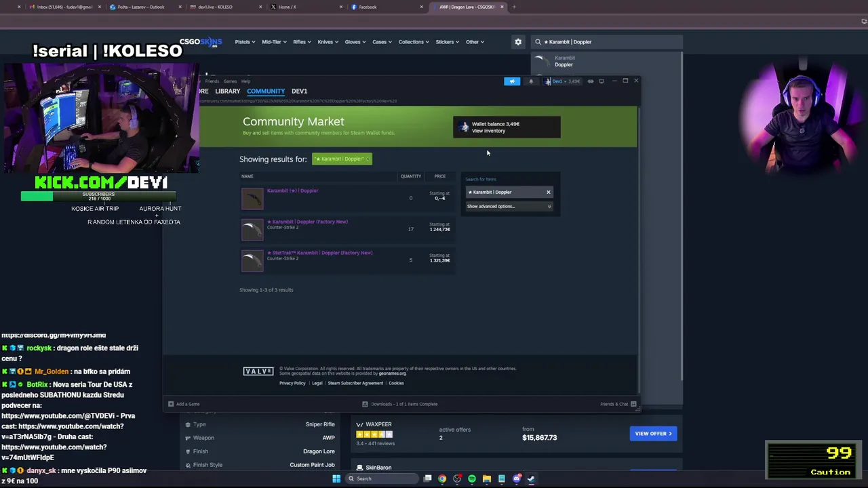Click search magnifier icon on CSGOSkins
Viewport: 868px width, 488px height.
pos(538,42)
